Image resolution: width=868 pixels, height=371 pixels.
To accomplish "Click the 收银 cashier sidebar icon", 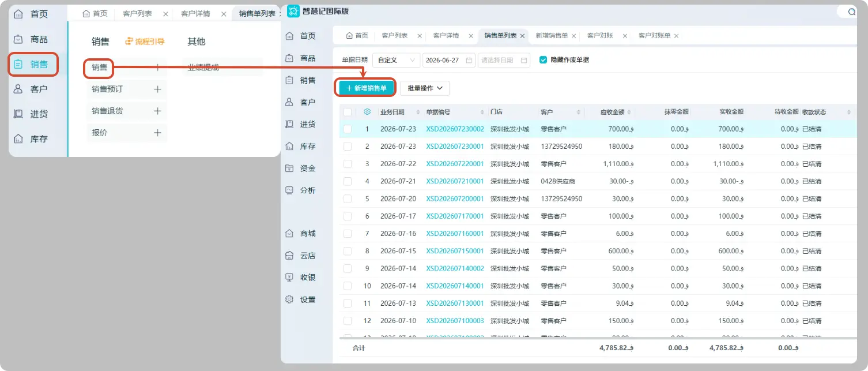I will 290,278.
